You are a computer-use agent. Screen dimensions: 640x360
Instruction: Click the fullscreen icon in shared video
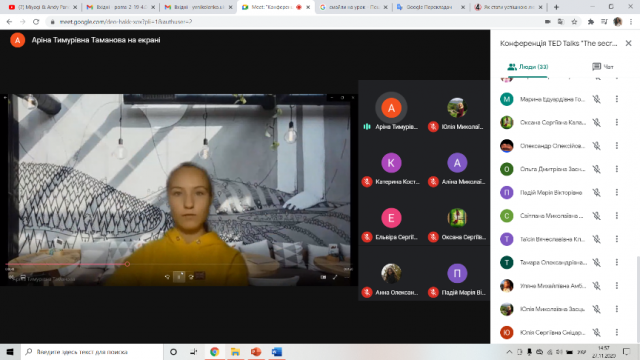tap(335, 277)
